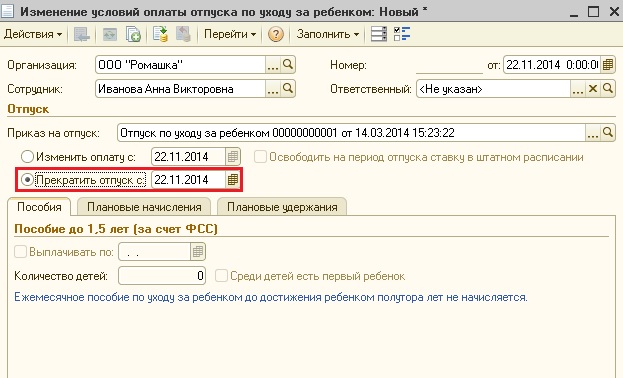The image size is (623, 378).
Task: Select Прекратить отпуск с radio button
Action: coord(27,180)
